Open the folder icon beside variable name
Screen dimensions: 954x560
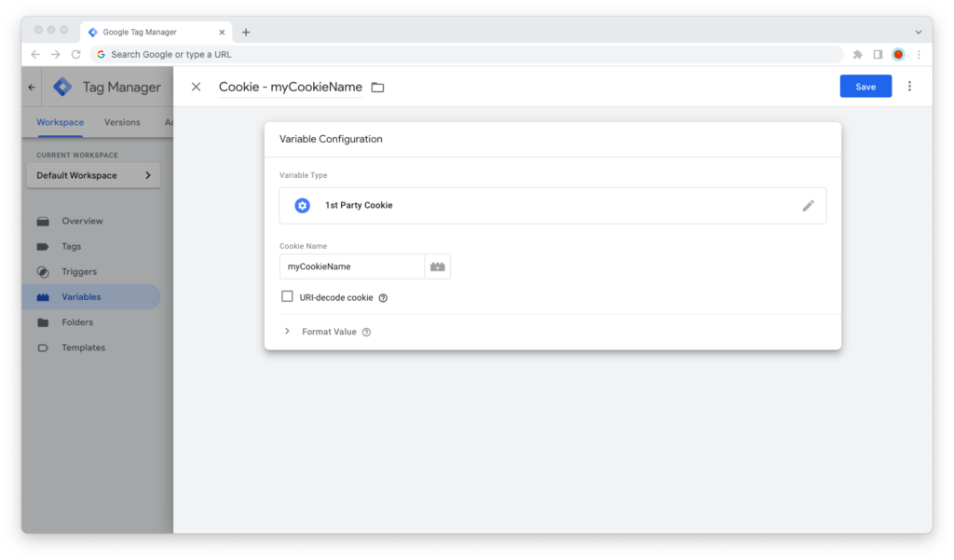[x=378, y=88]
